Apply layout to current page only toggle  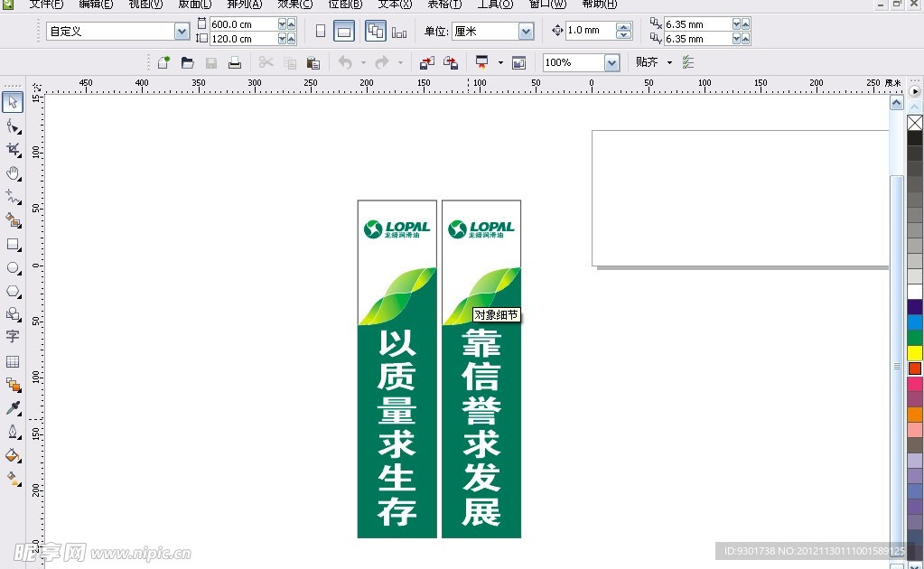tap(399, 32)
